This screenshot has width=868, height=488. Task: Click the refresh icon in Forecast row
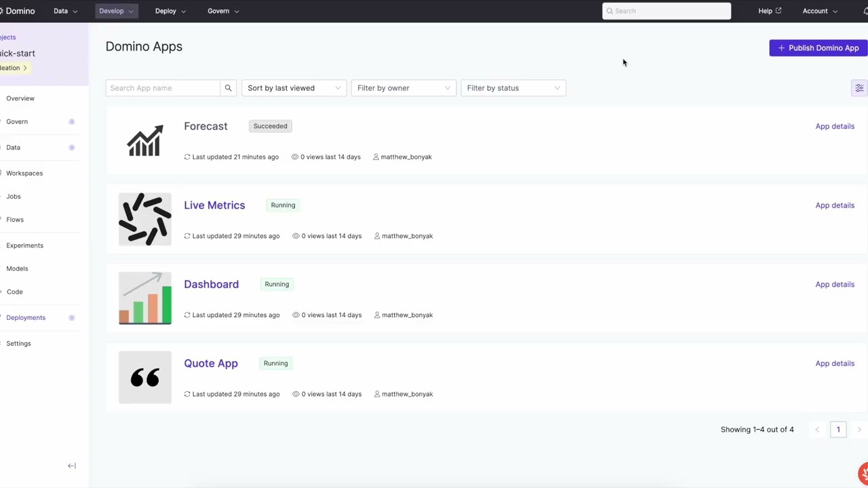point(187,157)
